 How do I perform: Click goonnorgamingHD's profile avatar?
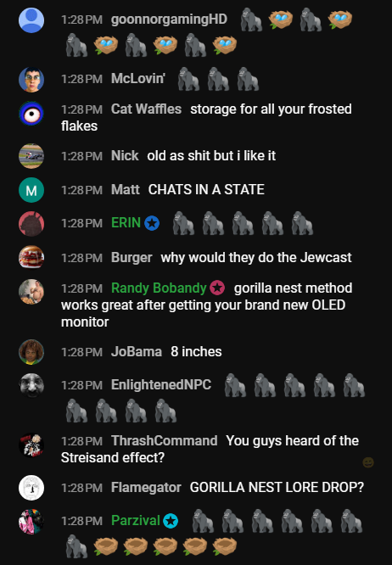(x=31, y=20)
